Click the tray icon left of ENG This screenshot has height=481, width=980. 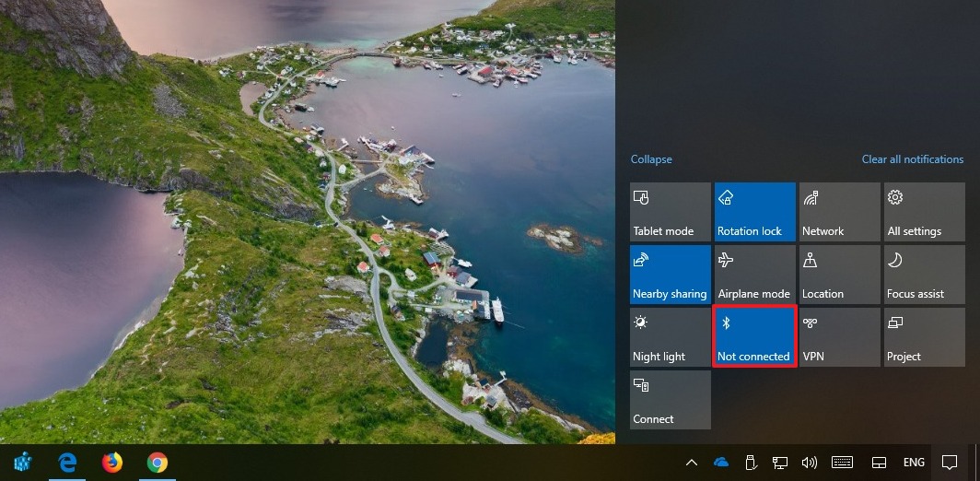[879, 463]
